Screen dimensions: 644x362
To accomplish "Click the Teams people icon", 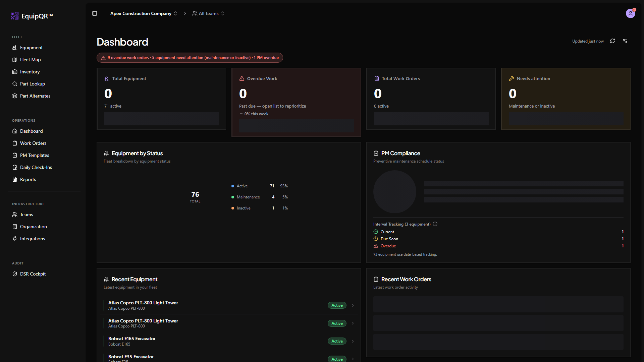I will click(15, 215).
